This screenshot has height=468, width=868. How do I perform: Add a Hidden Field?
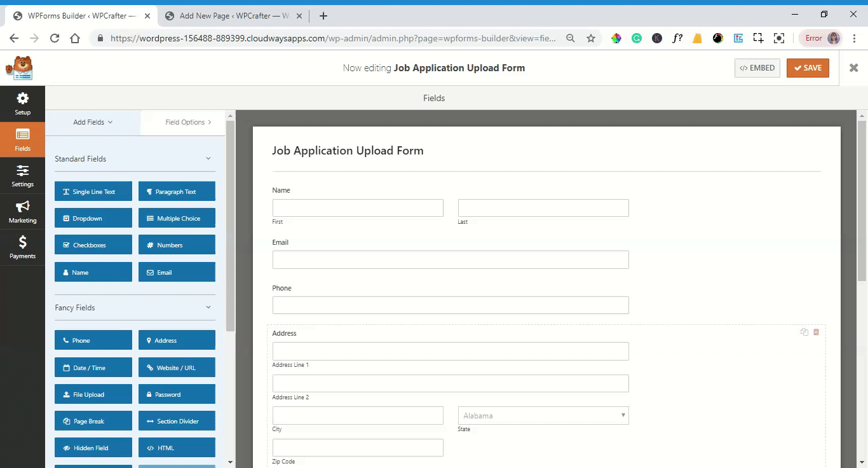pyautogui.click(x=93, y=448)
